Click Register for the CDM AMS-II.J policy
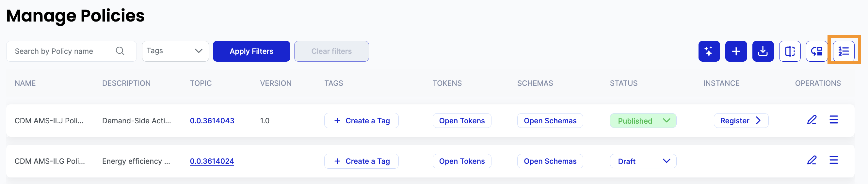 (x=741, y=121)
